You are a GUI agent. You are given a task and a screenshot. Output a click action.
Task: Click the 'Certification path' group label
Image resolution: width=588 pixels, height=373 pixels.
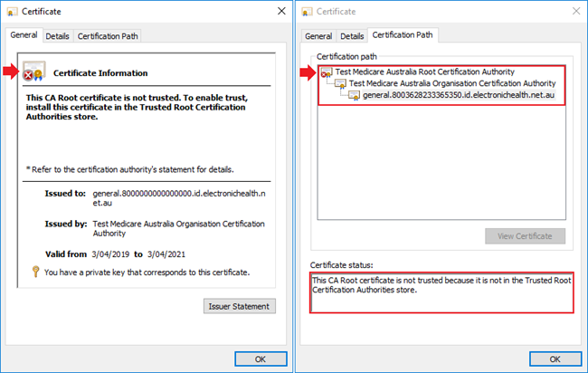click(x=346, y=57)
